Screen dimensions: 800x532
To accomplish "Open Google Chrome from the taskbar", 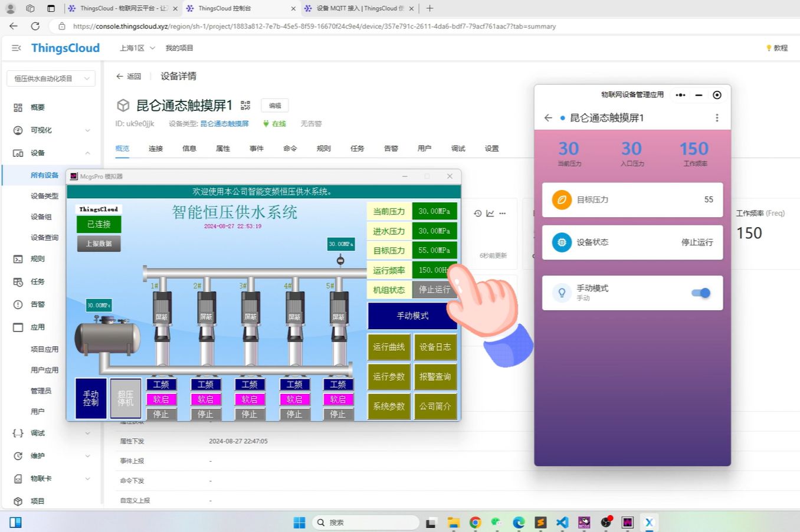I will coord(475,523).
